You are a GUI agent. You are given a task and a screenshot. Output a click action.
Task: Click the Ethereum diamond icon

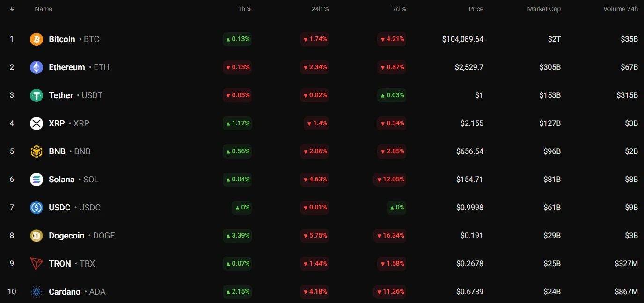tap(37, 67)
